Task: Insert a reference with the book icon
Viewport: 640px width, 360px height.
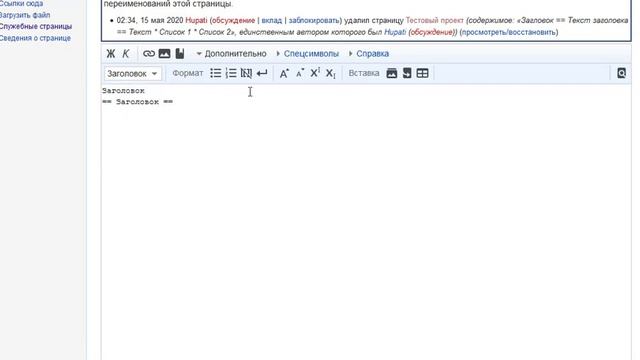Action: (180, 53)
